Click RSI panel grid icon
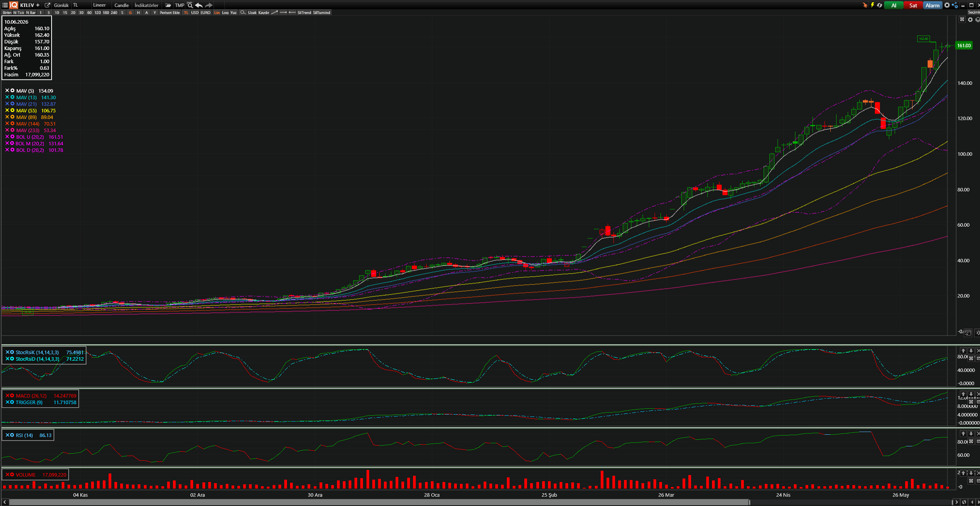 click(x=971, y=441)
